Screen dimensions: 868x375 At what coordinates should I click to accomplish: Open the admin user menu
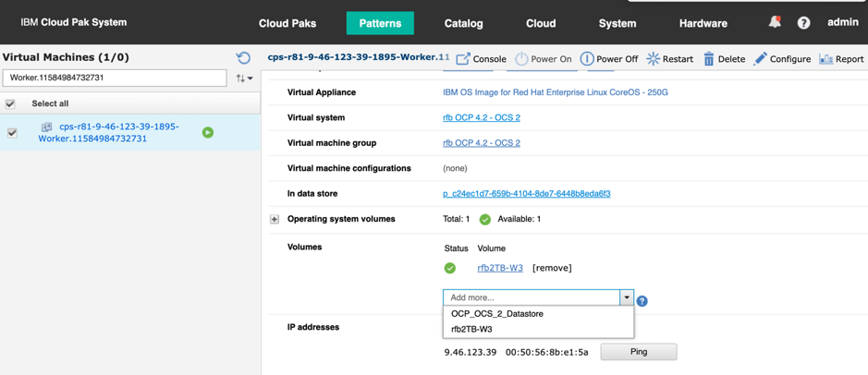tap(842, 23)
